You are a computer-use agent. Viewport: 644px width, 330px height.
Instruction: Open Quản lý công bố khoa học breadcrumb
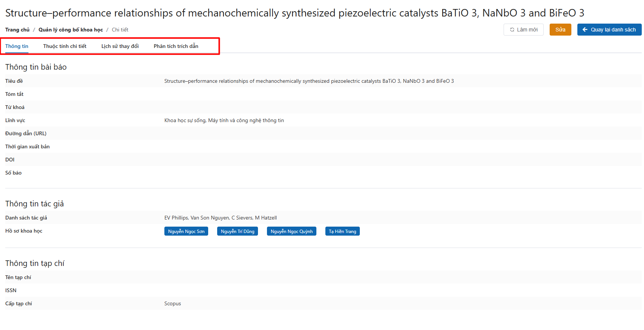70,30
